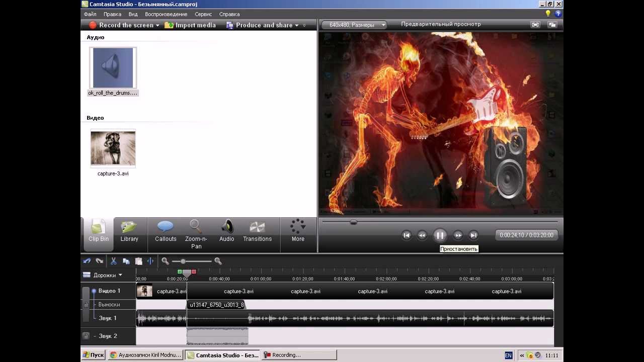Select the capture-3.avi video thumbnail
The image size is (644, 362).
[x=113, y=148]
